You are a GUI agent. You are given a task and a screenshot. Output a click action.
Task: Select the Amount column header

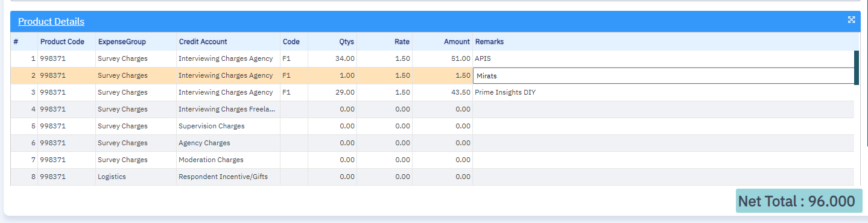coord(457,42)
